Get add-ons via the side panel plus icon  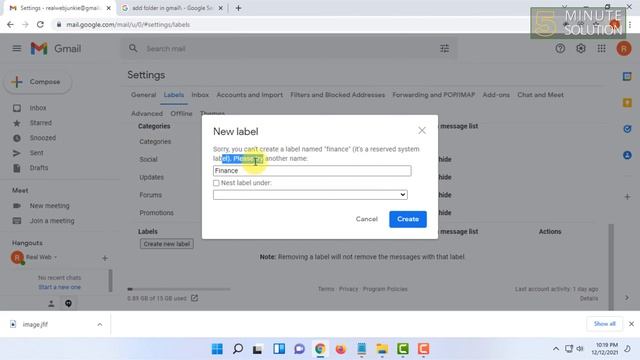(x=627, y=197)
